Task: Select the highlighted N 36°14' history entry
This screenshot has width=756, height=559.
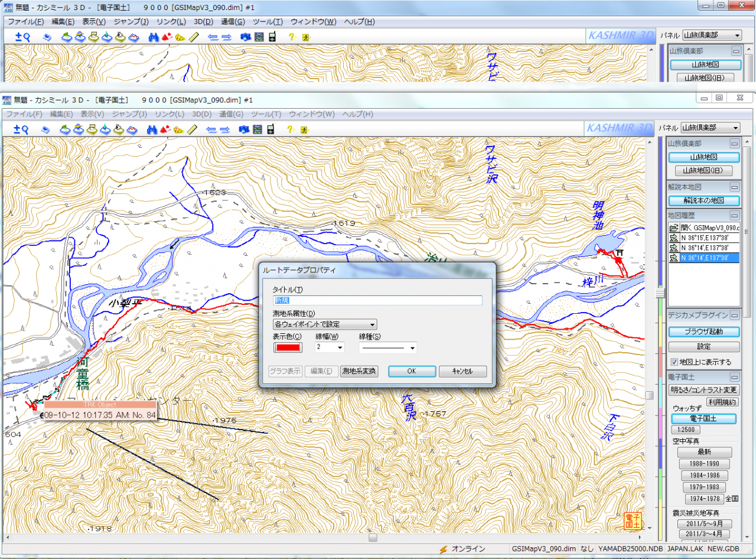Action: click(704, 258)
